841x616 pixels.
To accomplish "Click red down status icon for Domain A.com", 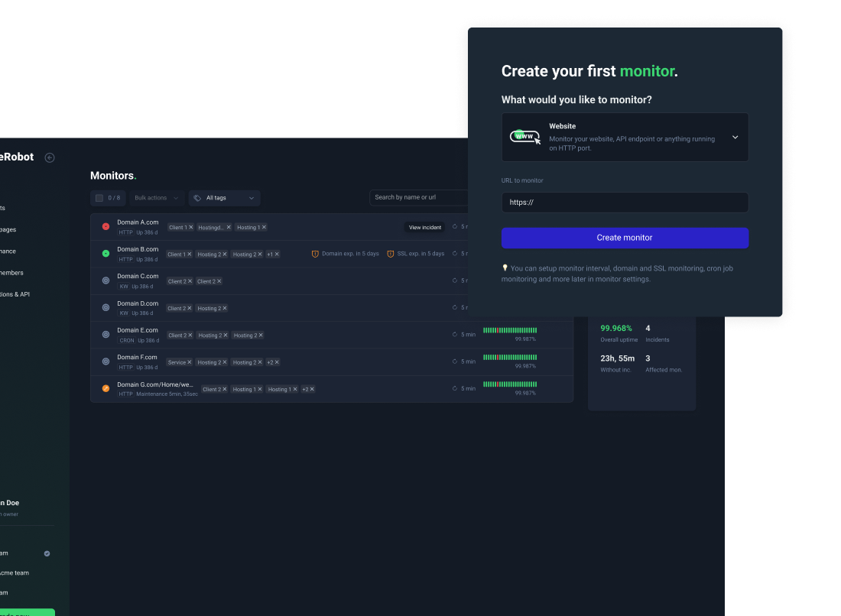I will [106, 227].
